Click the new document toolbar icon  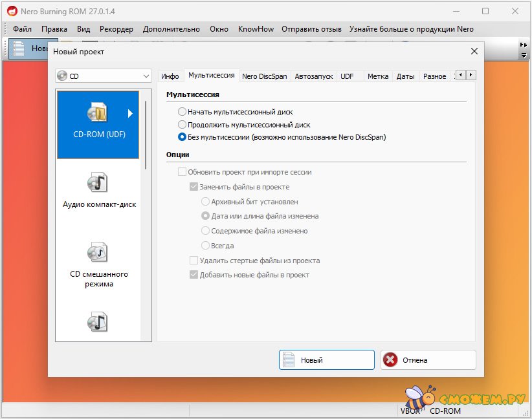pos(19,48)
